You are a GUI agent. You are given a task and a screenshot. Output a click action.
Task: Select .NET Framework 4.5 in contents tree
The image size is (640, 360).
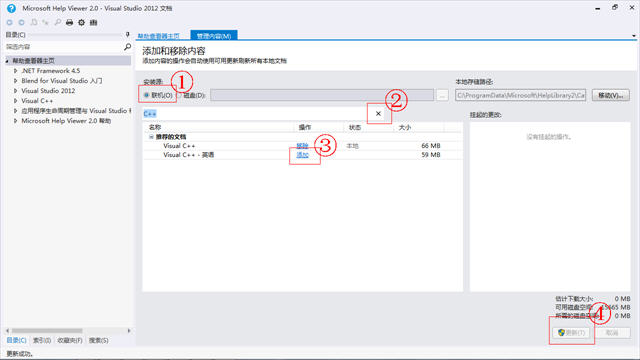[51, 71]
